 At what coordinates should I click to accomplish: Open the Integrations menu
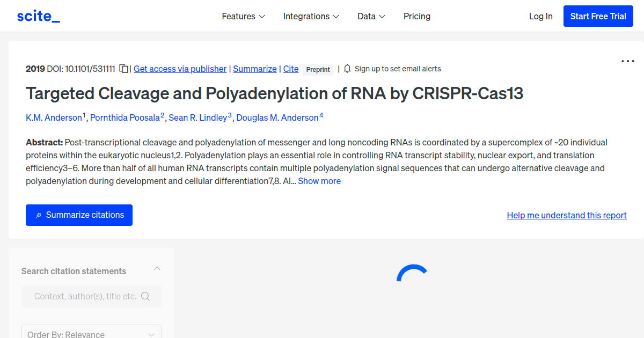[311, 16]
